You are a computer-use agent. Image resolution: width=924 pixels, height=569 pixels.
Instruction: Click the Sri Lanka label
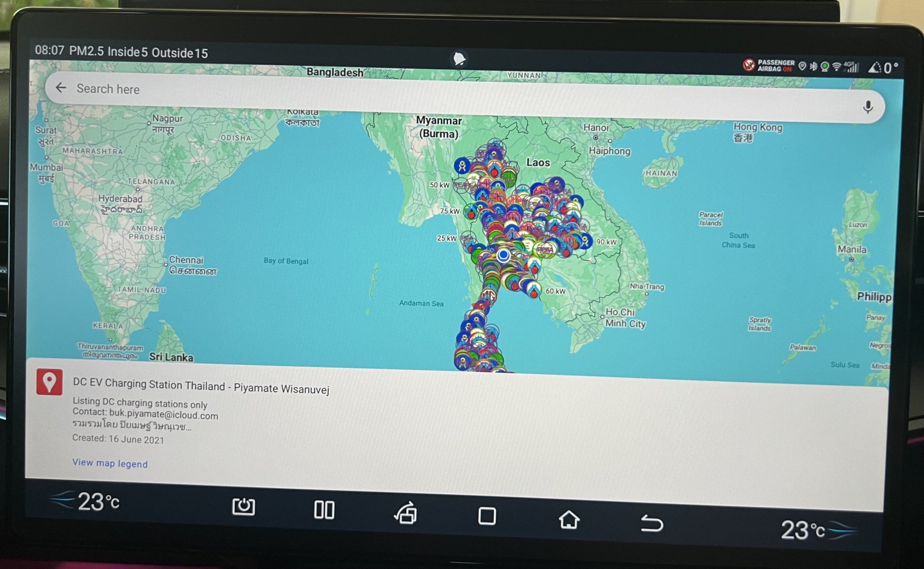(x=171, y=357)
